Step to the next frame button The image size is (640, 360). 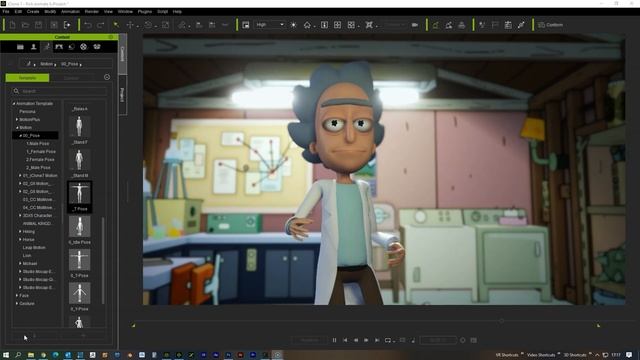click(x=367, y=340)
